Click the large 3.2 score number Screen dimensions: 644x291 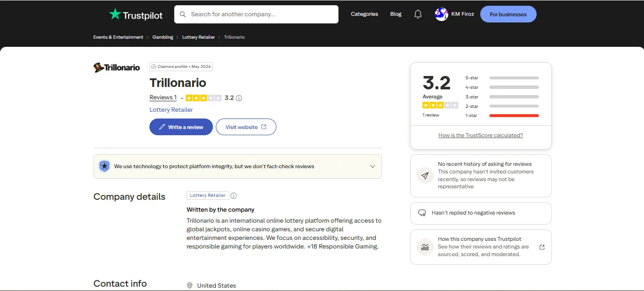pyautogui.click(x=437, y=83)
